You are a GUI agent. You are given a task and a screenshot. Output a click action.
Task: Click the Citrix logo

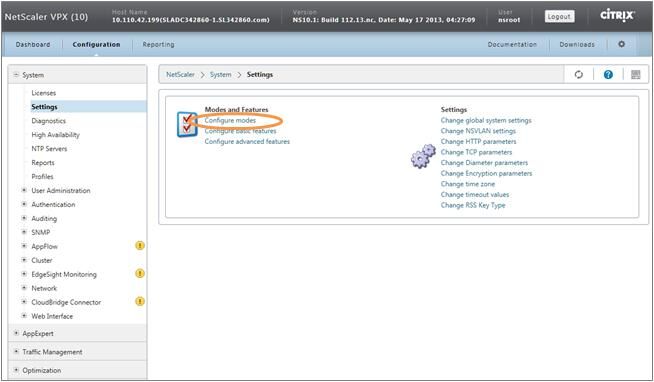pyautogui.click(x=617, y=16)
